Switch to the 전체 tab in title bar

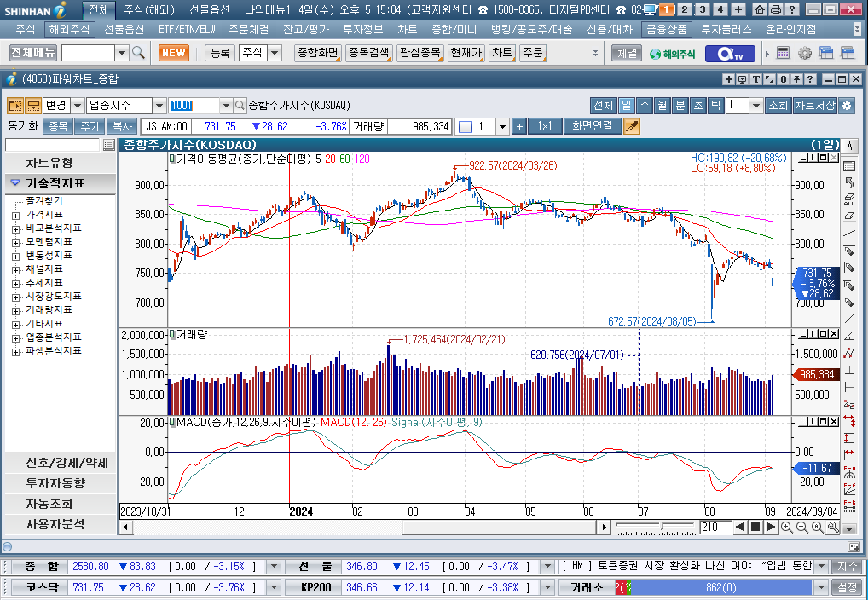99,9
